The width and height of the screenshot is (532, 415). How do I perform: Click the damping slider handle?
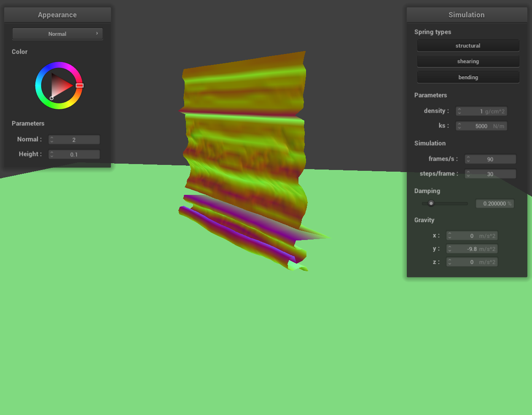(431, 203)
